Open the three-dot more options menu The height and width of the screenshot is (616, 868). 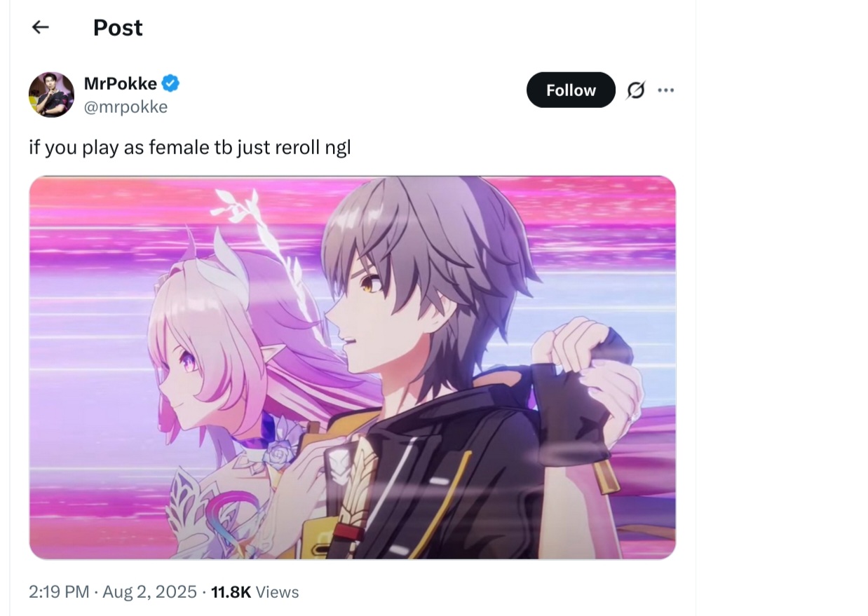[666, 90]
